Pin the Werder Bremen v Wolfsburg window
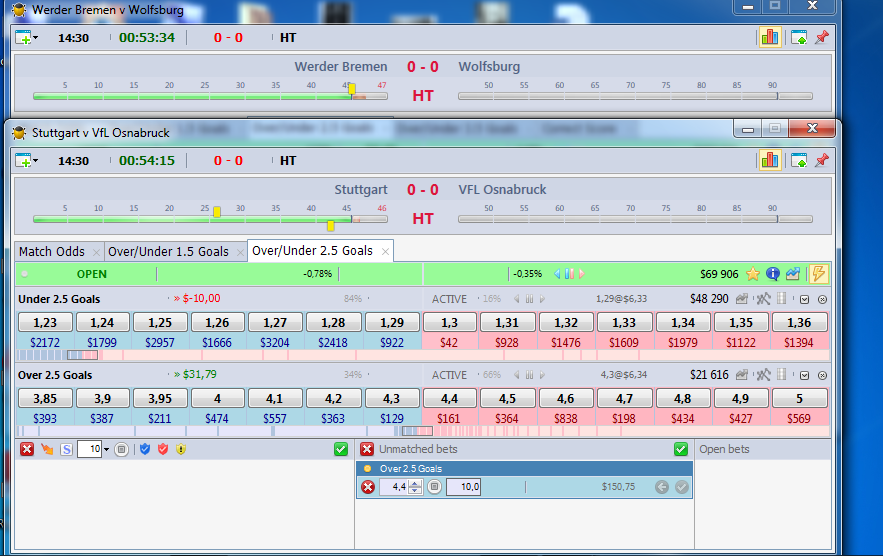Viewport: 883px width, 556px height. pos(822,38)
